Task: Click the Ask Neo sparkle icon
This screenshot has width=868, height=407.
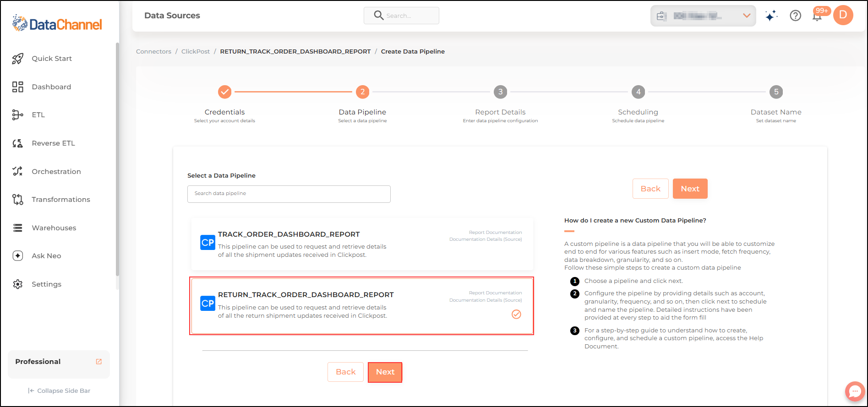Action: click(x=17, y=256)
